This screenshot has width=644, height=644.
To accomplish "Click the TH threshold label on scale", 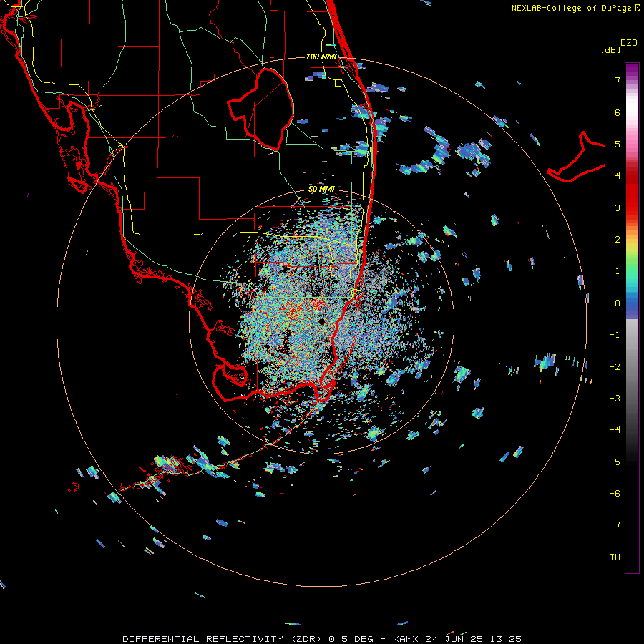I will coord(615,557).
